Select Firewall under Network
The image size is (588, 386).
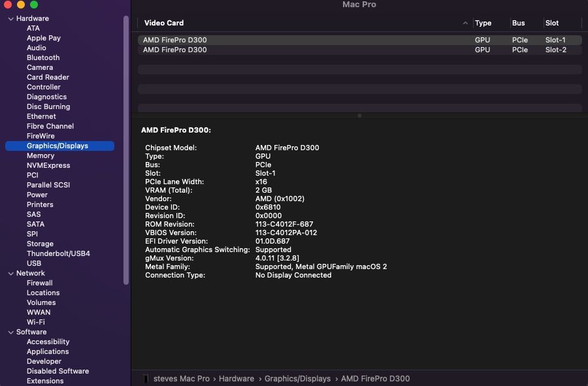[x=39, y=283]
